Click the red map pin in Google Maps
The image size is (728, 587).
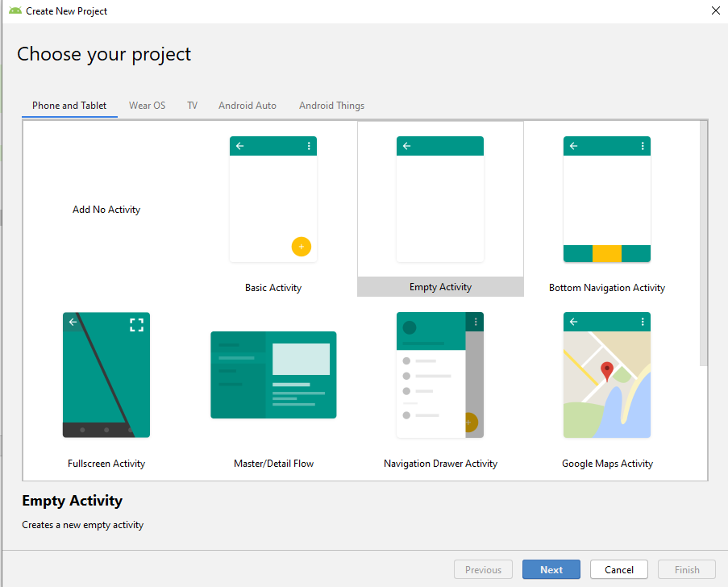[x=607, y=372]
